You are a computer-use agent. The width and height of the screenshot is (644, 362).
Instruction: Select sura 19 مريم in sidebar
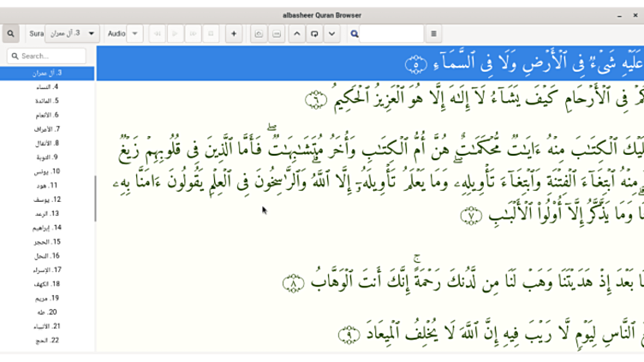pyautogui.click(x=47, y=298)
